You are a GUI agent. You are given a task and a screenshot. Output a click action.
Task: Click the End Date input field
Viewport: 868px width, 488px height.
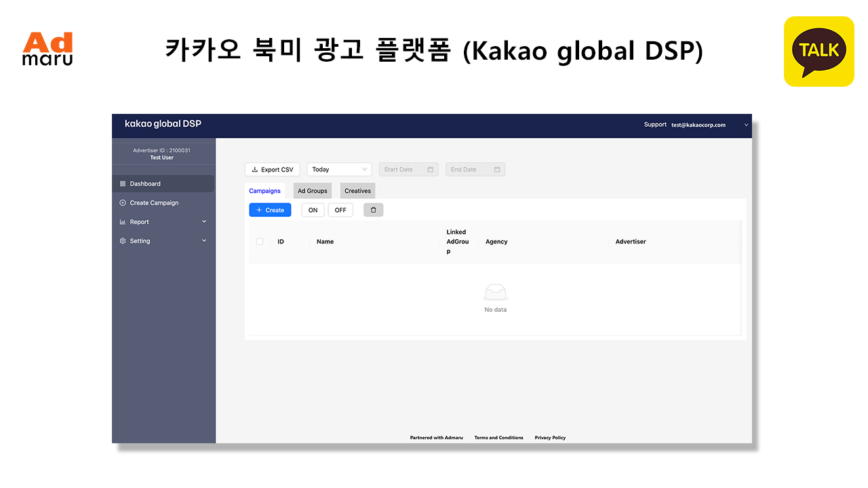click(x=475, y=169)
